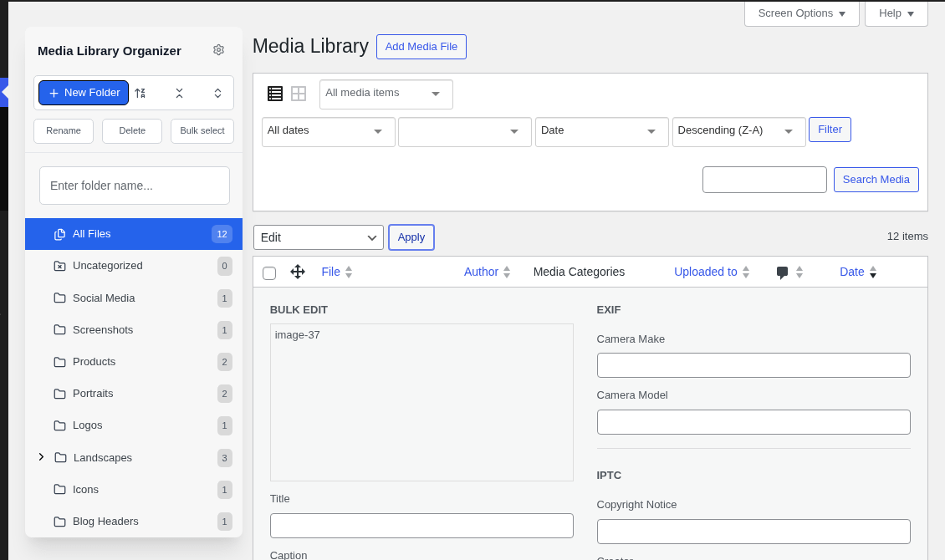945x560 pixels.
Task: Click the search input beside Search Media
Action: tap(764, 180)
